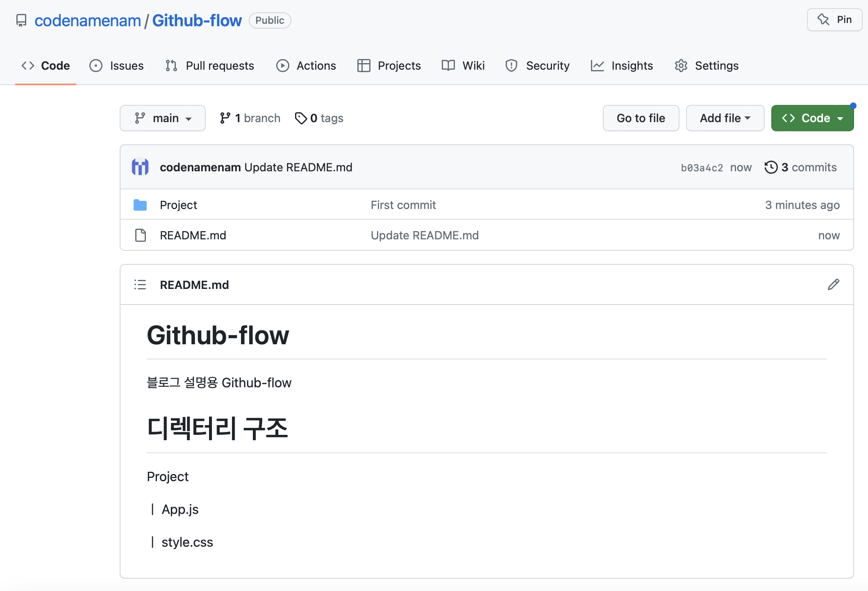Open the codenamenam owner profile link
This screenshot has width=868, height=591.
click(88, 20)
